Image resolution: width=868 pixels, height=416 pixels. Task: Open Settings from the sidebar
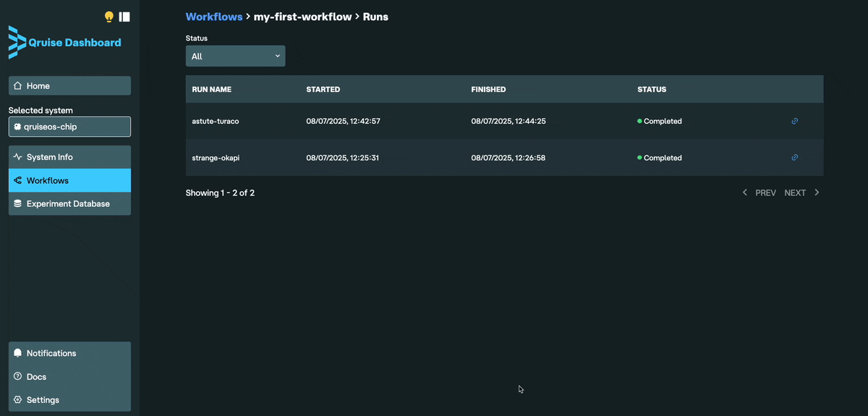click(69, 400)
